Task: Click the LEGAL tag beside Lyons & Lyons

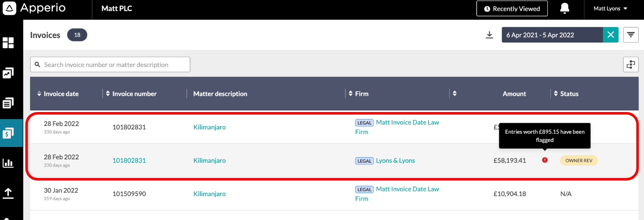Action: [364, 161]
